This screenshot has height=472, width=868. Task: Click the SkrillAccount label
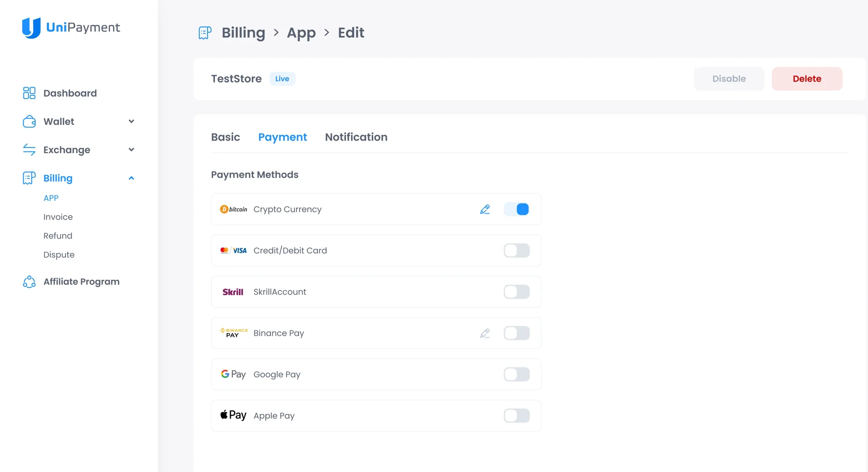coord(280,292)
